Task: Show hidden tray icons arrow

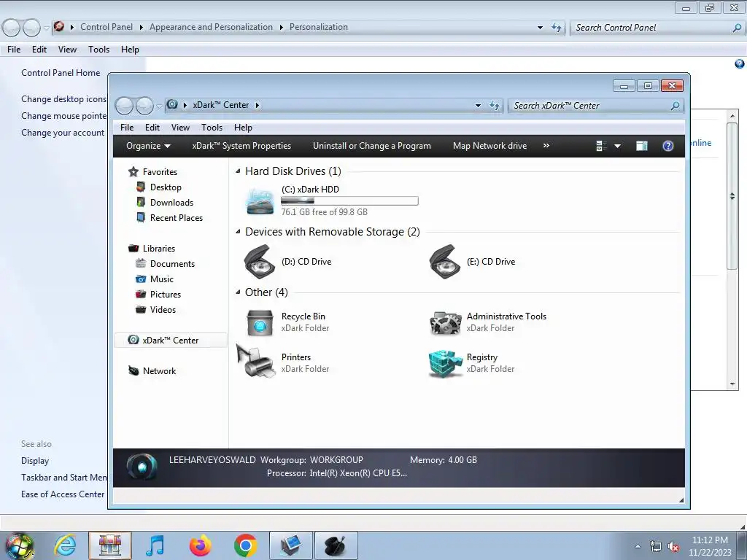Action: [x=638, y=546]
